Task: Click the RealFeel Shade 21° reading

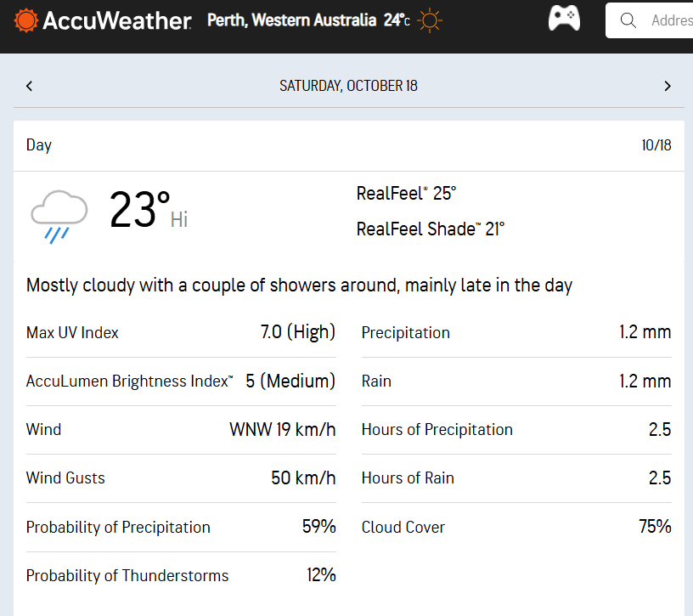Action: (x=430, y=229)
